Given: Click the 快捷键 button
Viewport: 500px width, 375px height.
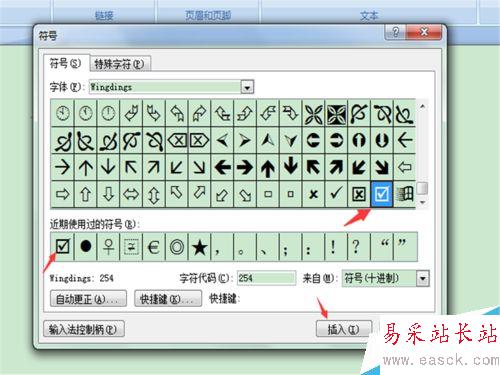Looking at the screenshot, I should [x=168, y=299].
